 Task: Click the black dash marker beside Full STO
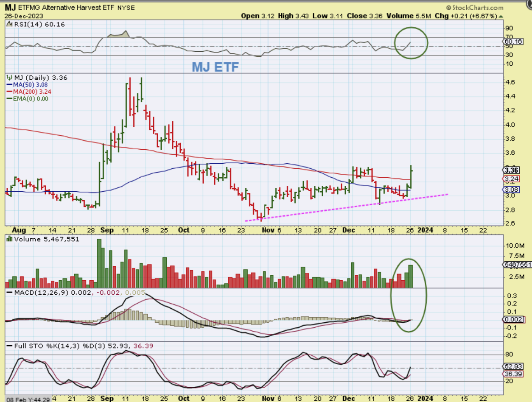pos(9,346)
